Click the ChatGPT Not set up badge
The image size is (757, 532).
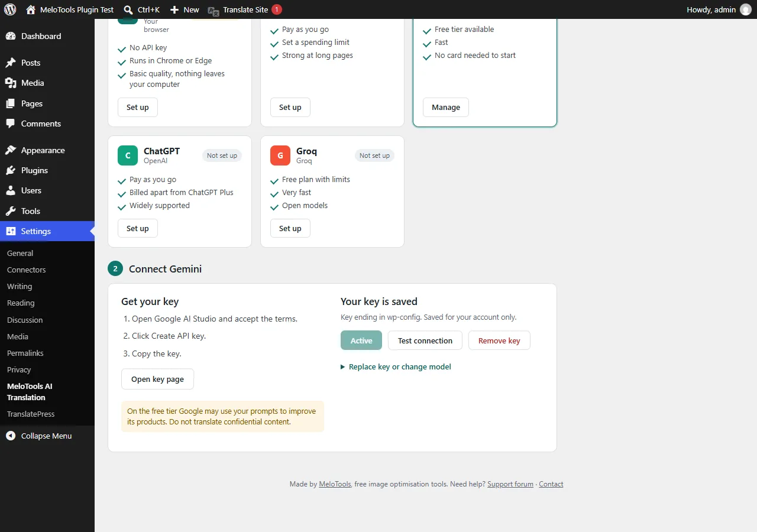point(222,155)
